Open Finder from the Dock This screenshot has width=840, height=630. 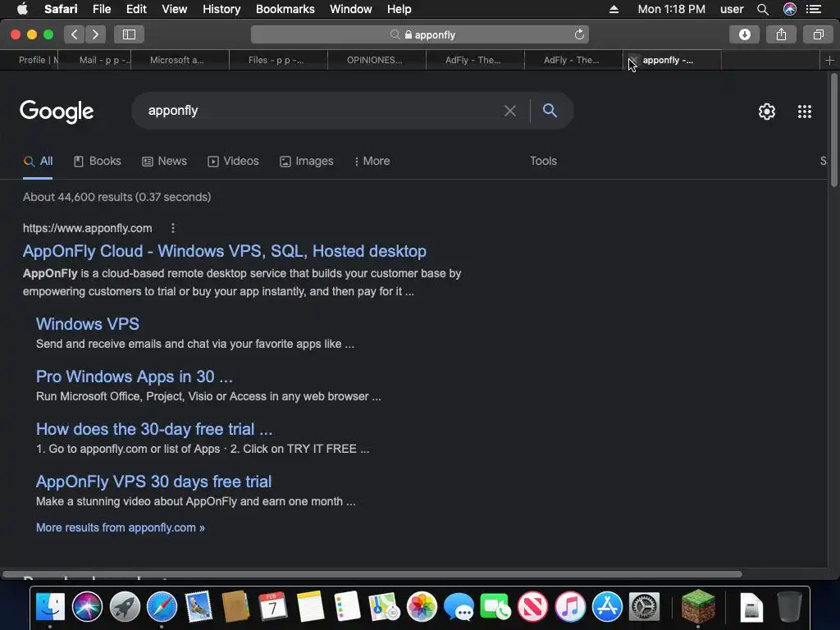coord(50,607)
